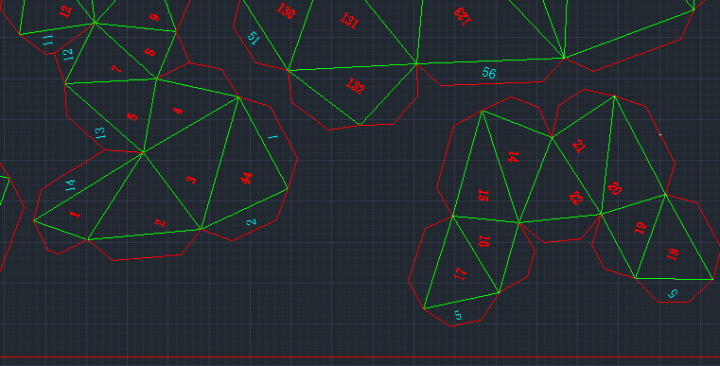
Task: Select the red number 9 label
Action: pyautogui.click(x=155, y=17)
